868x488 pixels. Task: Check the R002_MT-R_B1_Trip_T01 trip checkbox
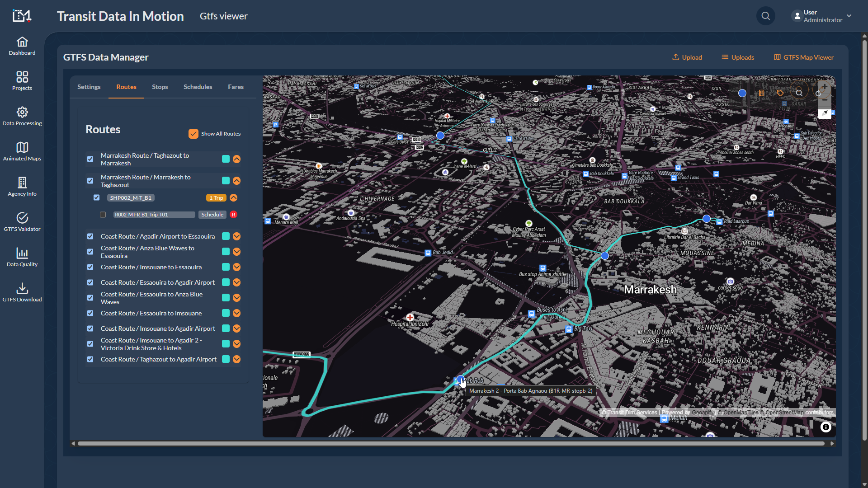coord(103,215)
